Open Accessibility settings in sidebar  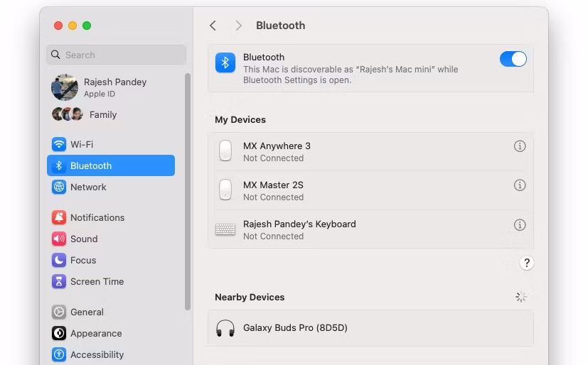[x=111, y=354]
